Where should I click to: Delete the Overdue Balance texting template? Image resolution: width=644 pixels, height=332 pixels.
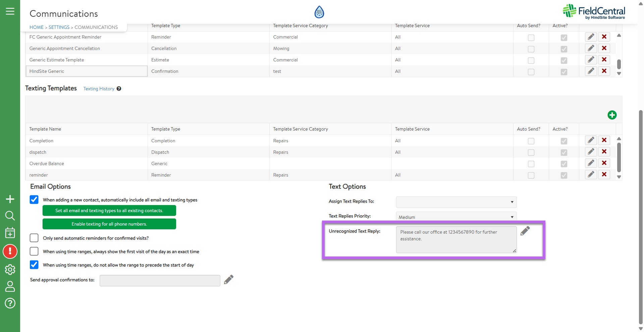[604, 163]
